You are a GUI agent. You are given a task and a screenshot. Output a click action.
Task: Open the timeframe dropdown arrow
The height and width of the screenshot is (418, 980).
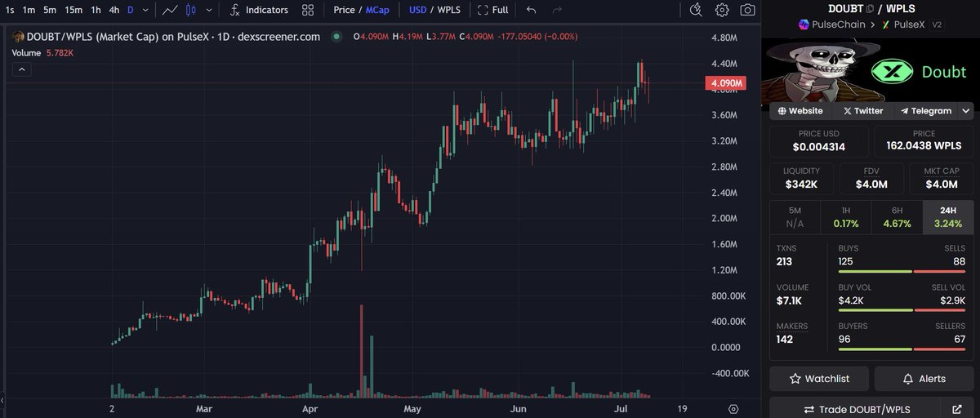[x=145, y=10]
